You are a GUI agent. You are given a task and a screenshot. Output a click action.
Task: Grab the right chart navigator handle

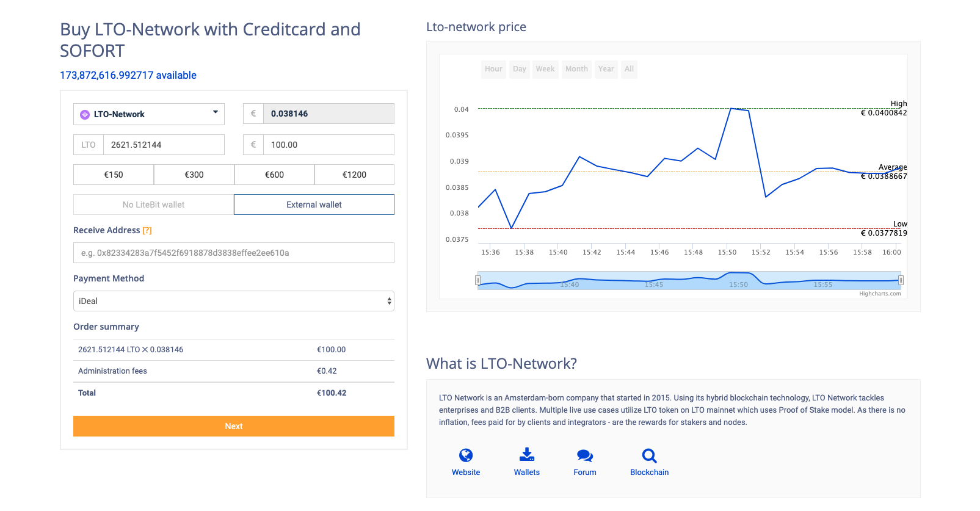coord(901,280)
